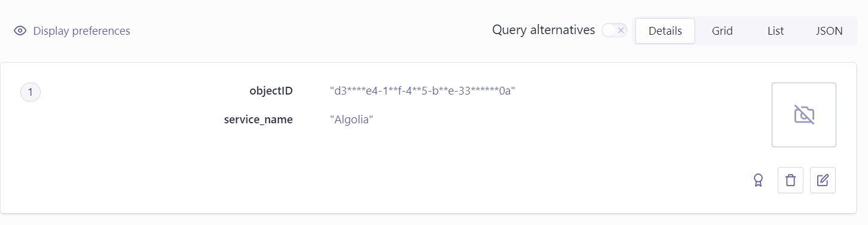
Task: Select the List view tab
Action: pyautogui.click(x=775, y=31)
